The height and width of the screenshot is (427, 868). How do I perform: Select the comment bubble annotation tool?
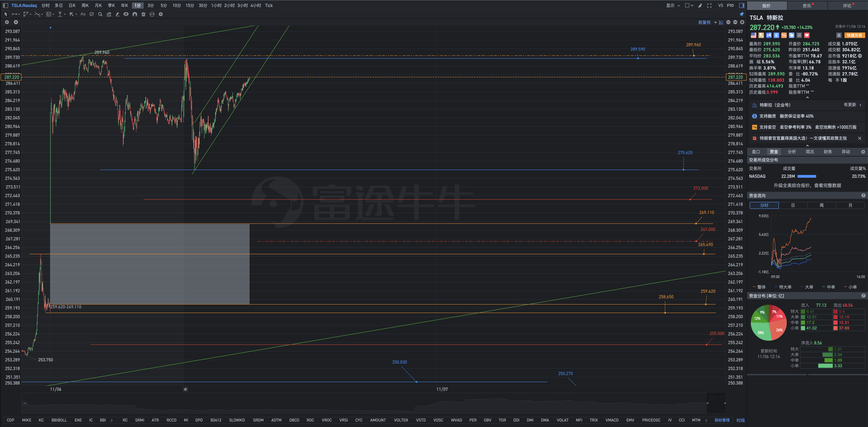coord(92,14)
